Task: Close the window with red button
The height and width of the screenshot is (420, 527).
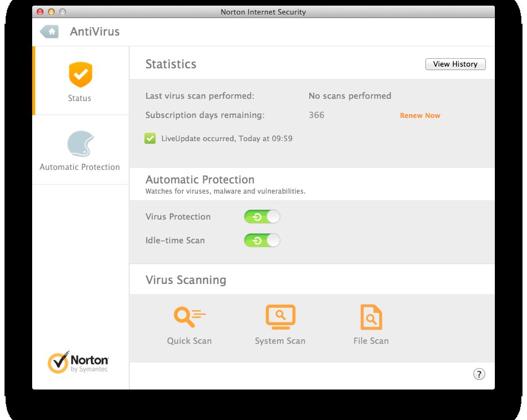Action: click(x=40, y=12)
